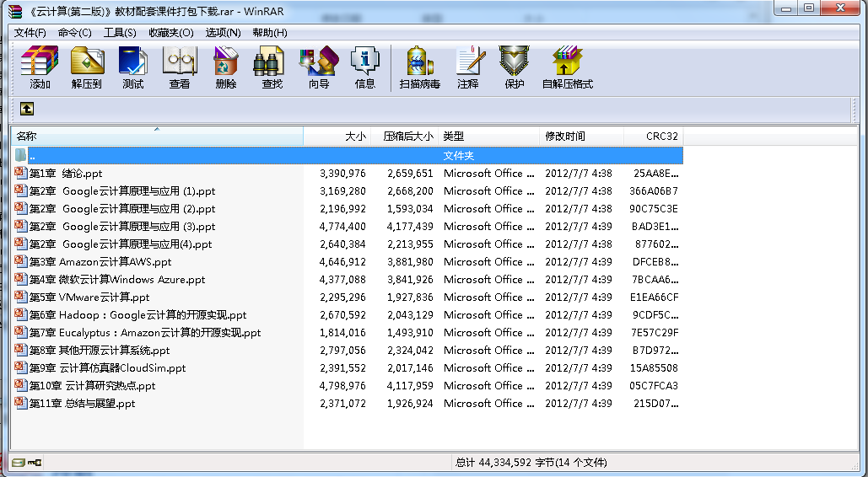Select 第2章 Google云计算原理与应用(4).ppt
Image resolution: width=868 pixels, height=477 pixels.
(x=120, y=244)
